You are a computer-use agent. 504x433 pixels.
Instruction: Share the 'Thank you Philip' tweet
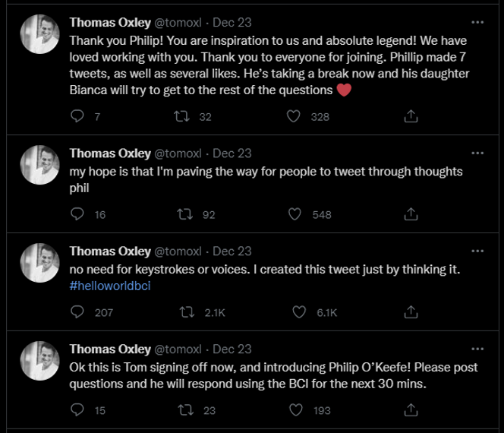[410, 116]
